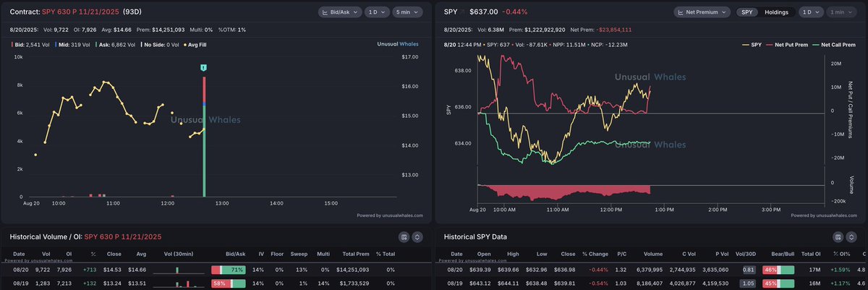The width and height of the screenshot is (868, 290).
Task: Click the -0.44% change cell for 08/20
Action: pyautogui.click(x=599, y=269)
